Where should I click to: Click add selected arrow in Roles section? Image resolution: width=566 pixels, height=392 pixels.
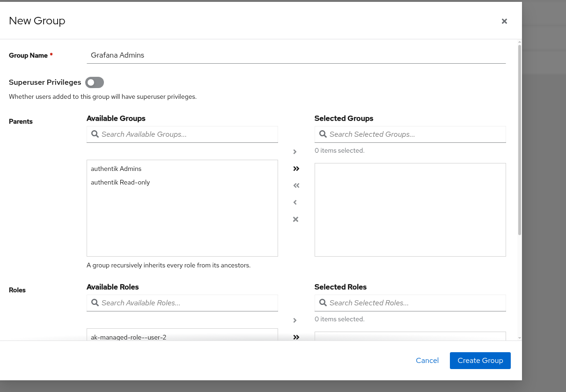click(x=295, y=320)
